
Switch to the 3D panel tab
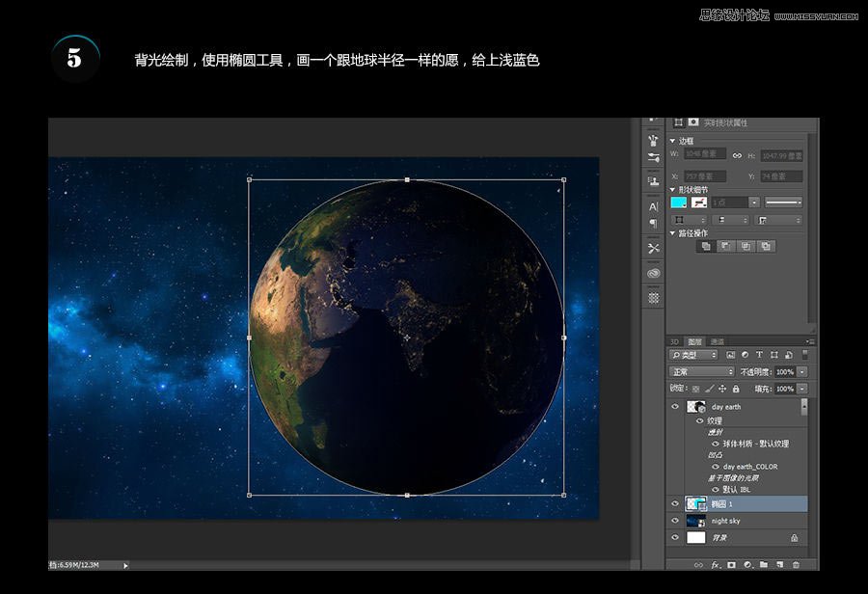coord(675,341)
